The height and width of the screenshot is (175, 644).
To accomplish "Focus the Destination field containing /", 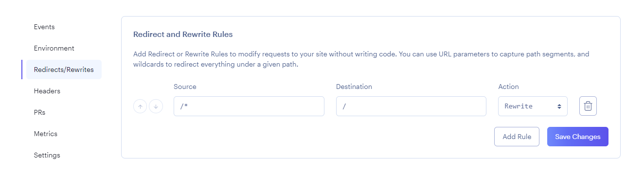I will tap(411, 106).
